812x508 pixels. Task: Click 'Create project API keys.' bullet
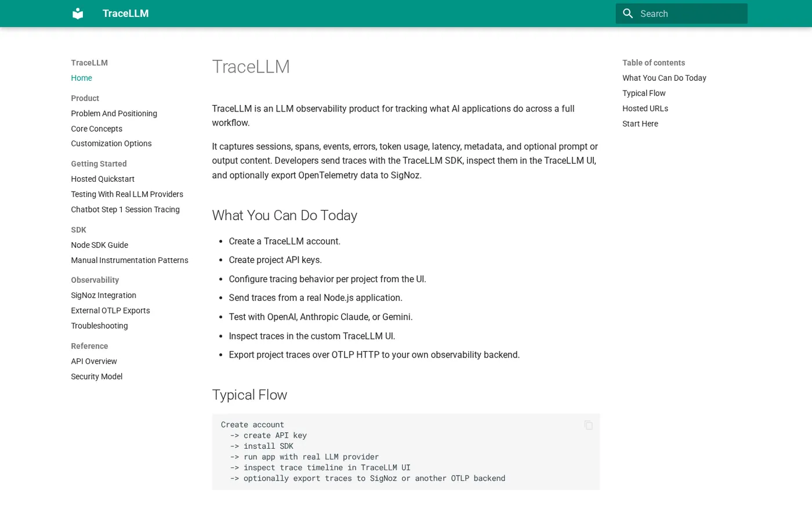click(275, 260)
